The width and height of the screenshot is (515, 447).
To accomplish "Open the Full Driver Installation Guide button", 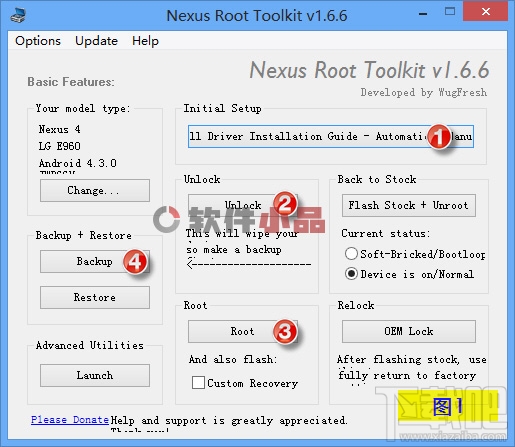I will tap(331, 136).
